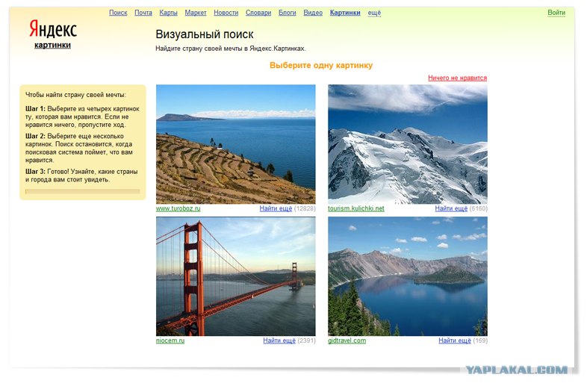Choose the snowy mountain picture
This screenshot has width=587, height=392.
(x=407, y=143)
